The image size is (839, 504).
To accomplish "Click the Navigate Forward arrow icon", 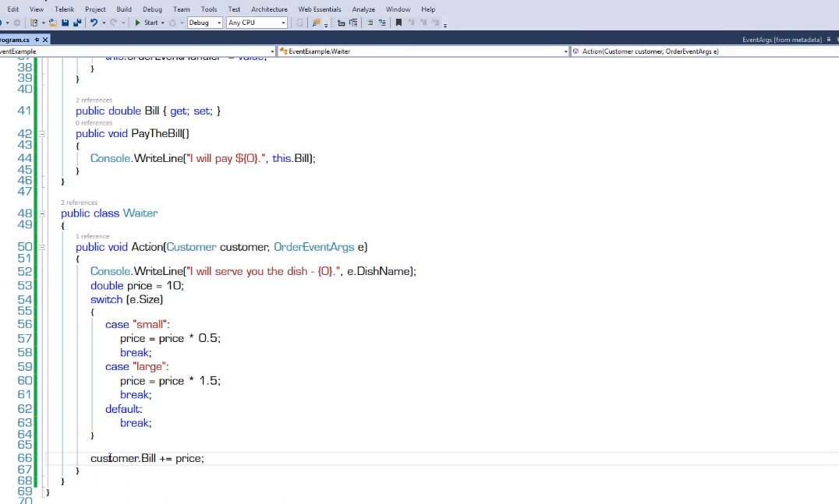I will [x=17, y=23].
